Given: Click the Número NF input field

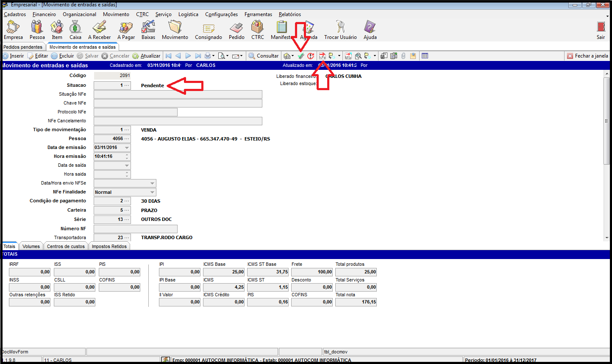Looking at the screenshot, I should [x=135, y=229].
